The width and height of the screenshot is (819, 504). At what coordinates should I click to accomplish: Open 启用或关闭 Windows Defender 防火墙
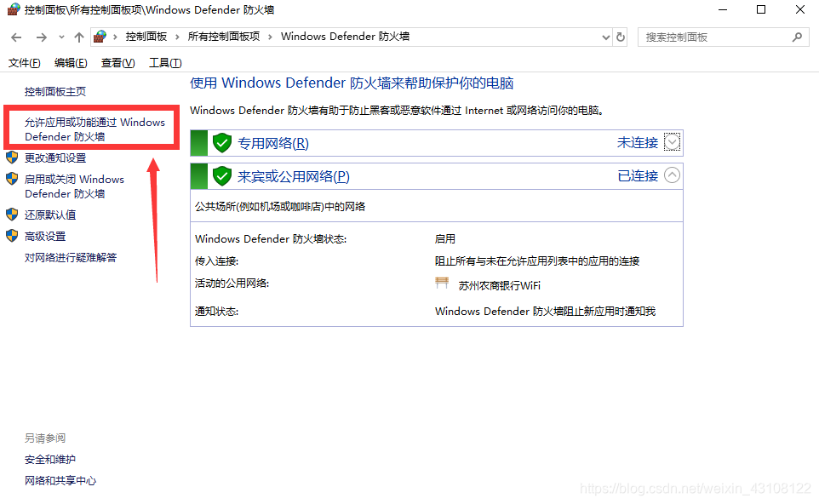click(74, 186)
